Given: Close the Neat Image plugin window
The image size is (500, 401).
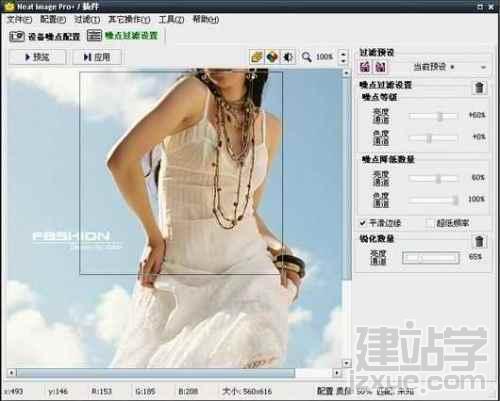Looking at the screenshot, I should [491, 6].
